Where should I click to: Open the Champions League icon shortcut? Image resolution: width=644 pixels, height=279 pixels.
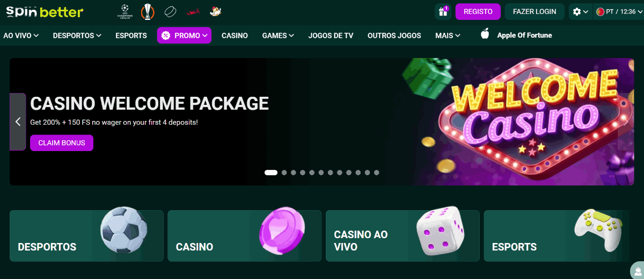125,11
